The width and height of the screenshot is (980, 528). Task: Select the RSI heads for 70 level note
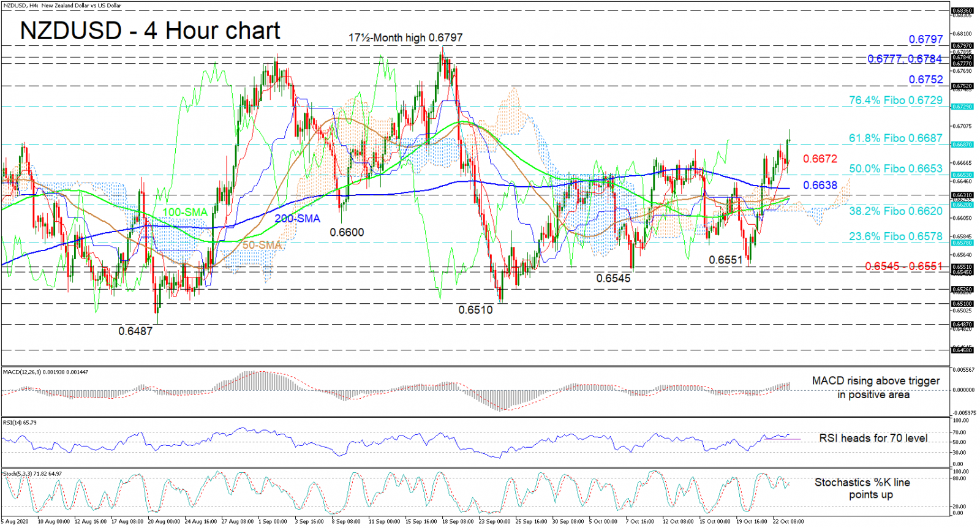[873, 439]
